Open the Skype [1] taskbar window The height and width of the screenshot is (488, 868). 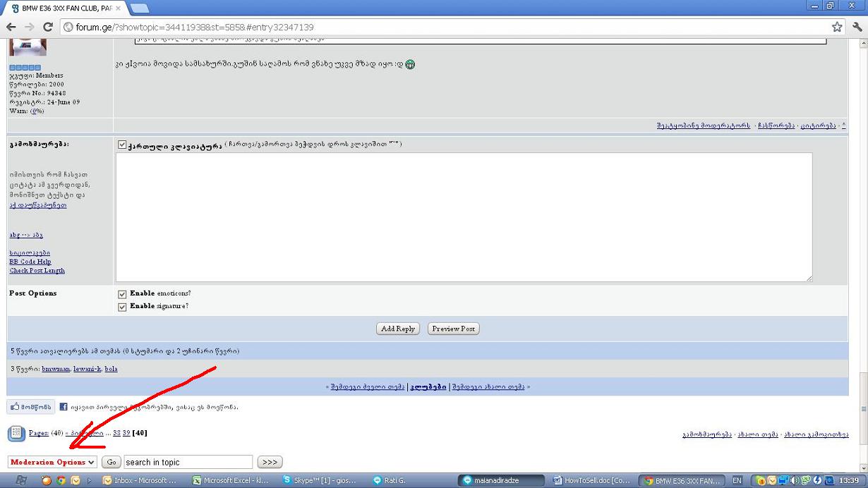[x=322, y=480]
